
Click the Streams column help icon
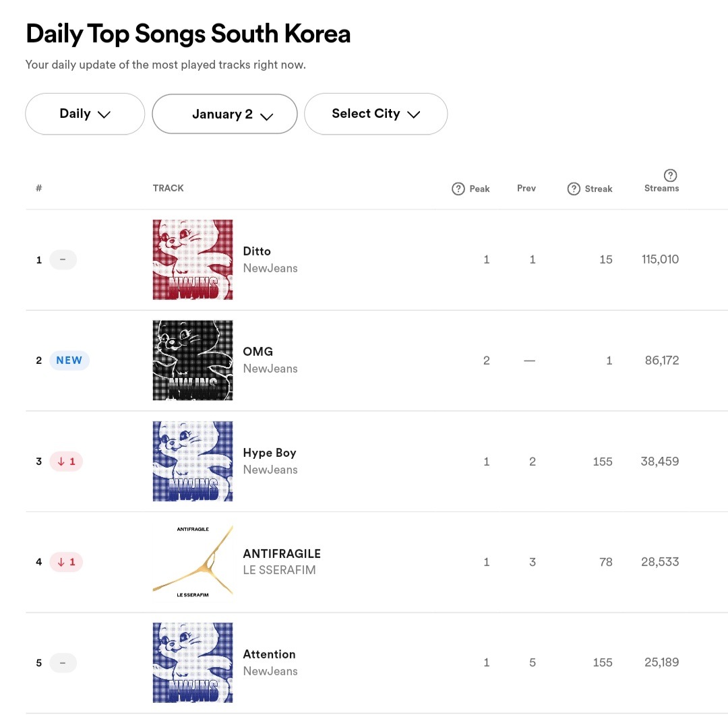coord(670,175)
